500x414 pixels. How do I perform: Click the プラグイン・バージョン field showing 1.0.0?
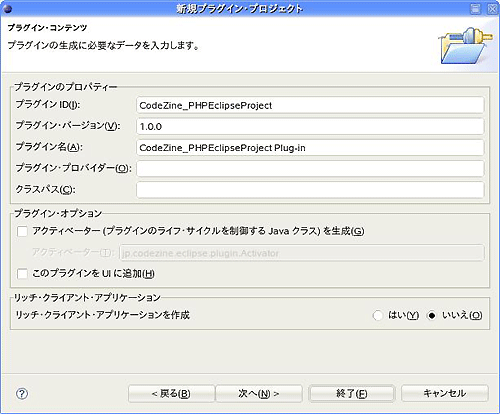[x=310, y=127]
